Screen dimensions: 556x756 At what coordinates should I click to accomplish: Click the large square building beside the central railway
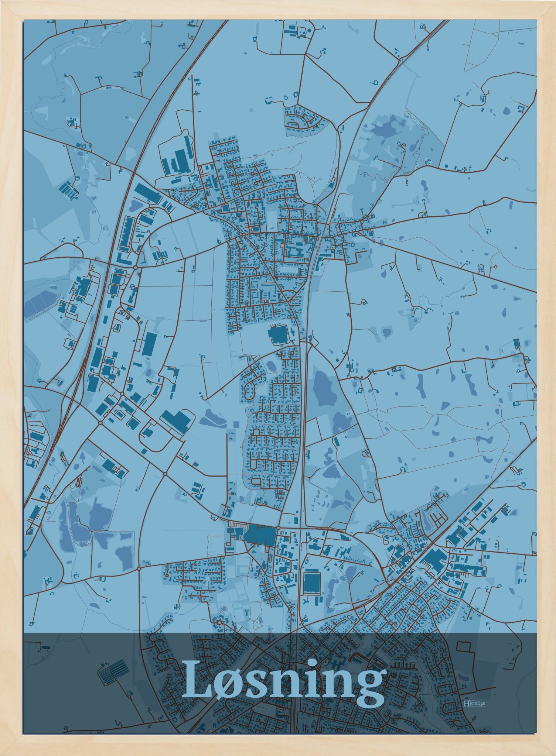tap(277, 336)
